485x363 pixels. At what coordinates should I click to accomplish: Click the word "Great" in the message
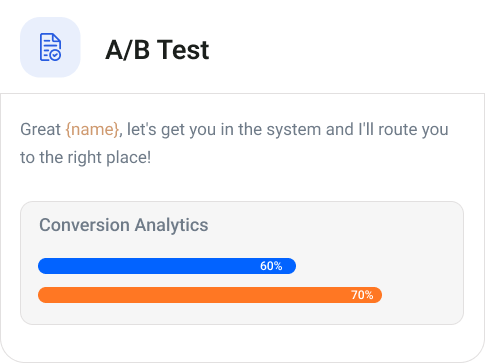point(40,129)
